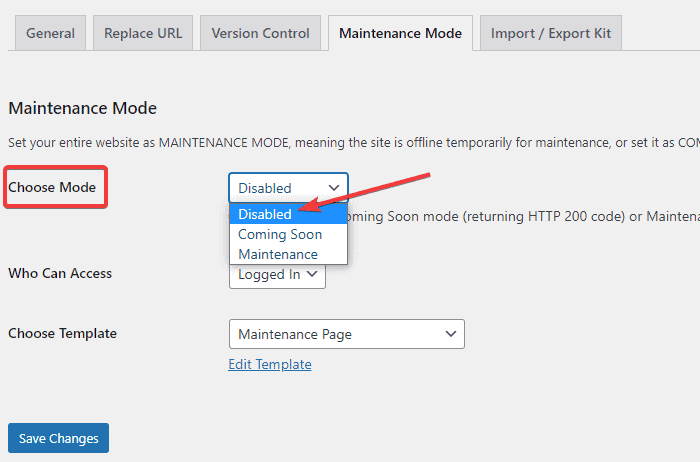Click the Choose Template label

coord(62,333)
